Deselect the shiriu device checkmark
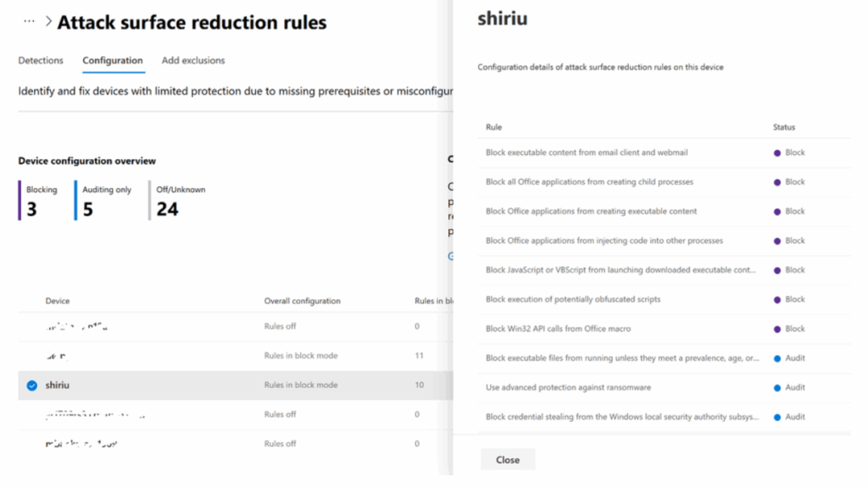The image size is (868, 488). [x=31, y=385]
